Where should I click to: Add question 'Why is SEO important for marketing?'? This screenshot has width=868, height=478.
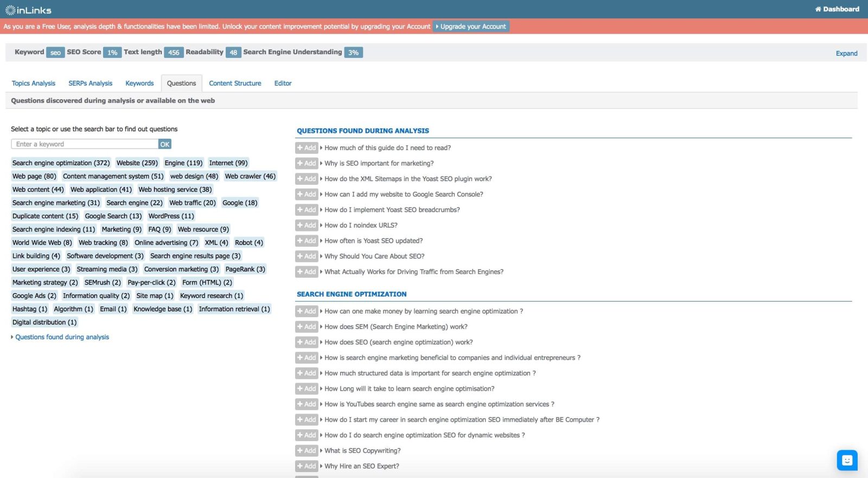[x=307, y=163]
